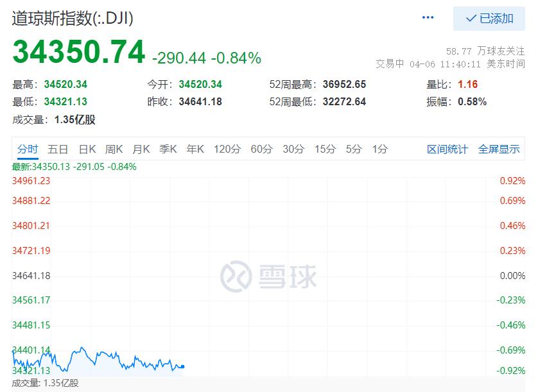Screen dimensions: 538x392
Task: Show the 季K chart
Action: [x=168, y=149]
